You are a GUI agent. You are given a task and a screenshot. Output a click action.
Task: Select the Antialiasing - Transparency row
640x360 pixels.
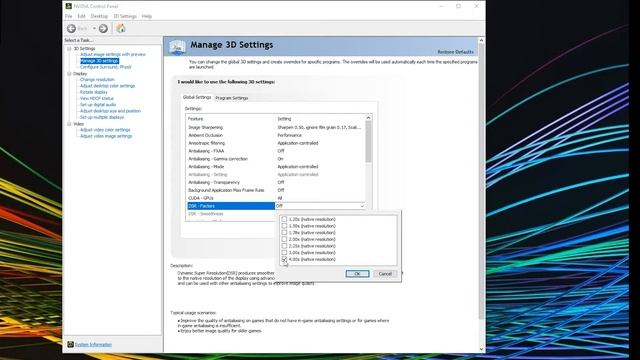pos(276,182)
